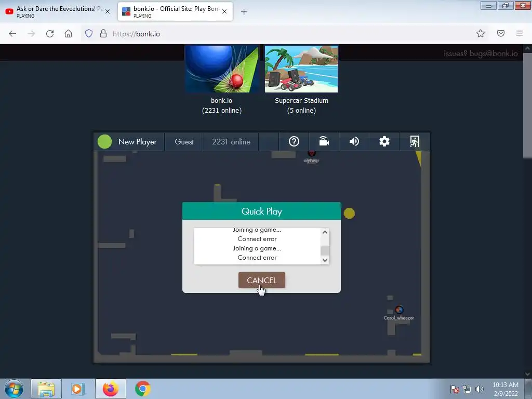Click the taskbar clock showing 10:13 AM
The height and width of the screenshot is (399, 532).
click(x=505, y=389)
